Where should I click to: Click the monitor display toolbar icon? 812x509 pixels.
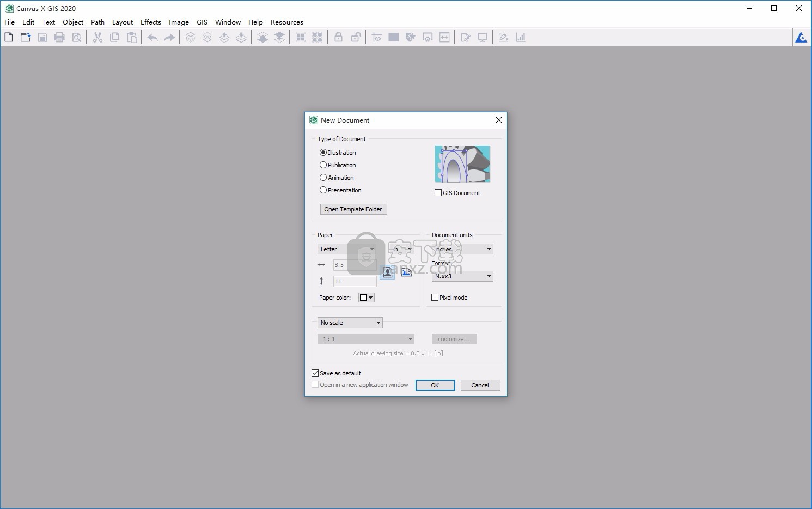click(x=483, y=37)
